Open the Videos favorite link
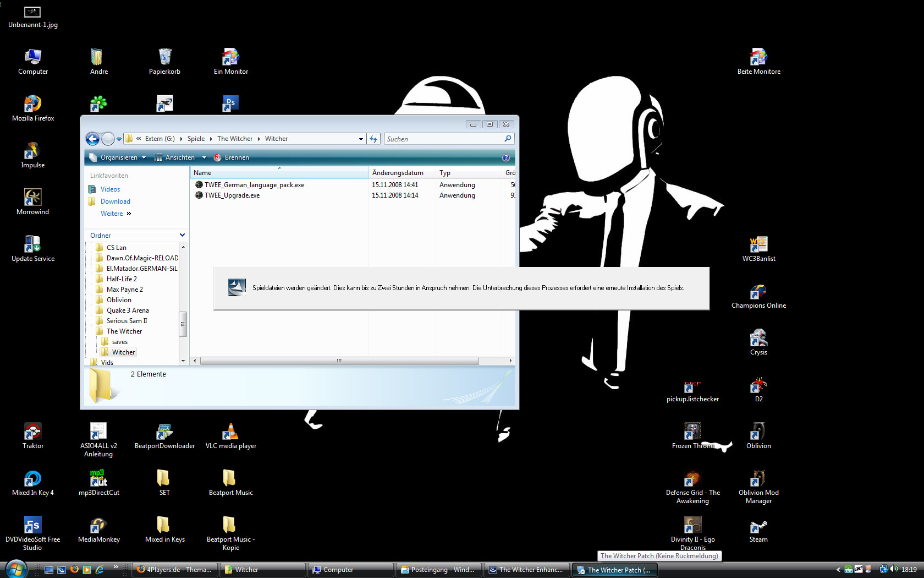This screenshot has height=578, width=924. coord(110,189)
